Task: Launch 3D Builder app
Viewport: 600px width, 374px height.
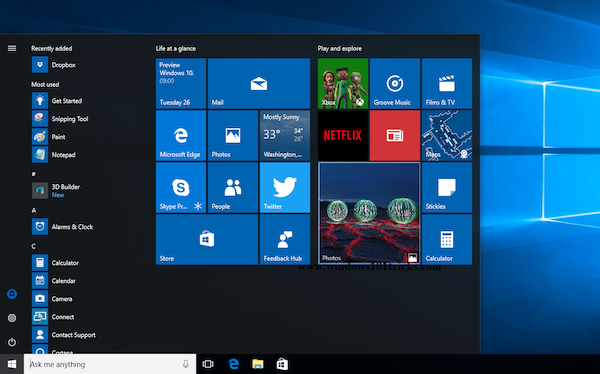Action: pyautogui.click(x=56, y=190)
